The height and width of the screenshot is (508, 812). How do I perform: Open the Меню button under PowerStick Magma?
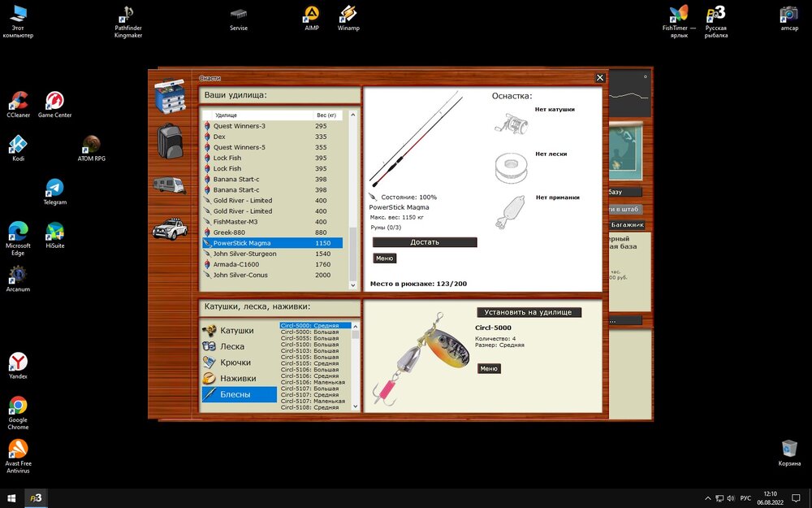384,258
